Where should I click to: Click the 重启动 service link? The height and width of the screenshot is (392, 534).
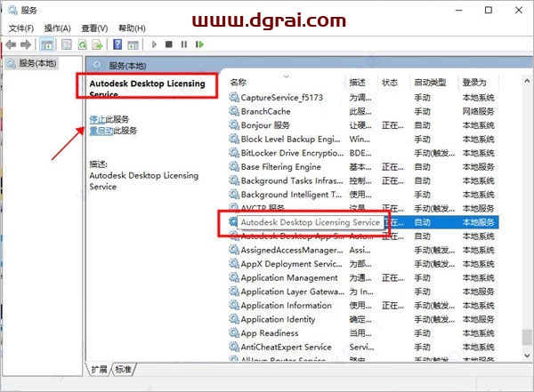coord(101,131)
